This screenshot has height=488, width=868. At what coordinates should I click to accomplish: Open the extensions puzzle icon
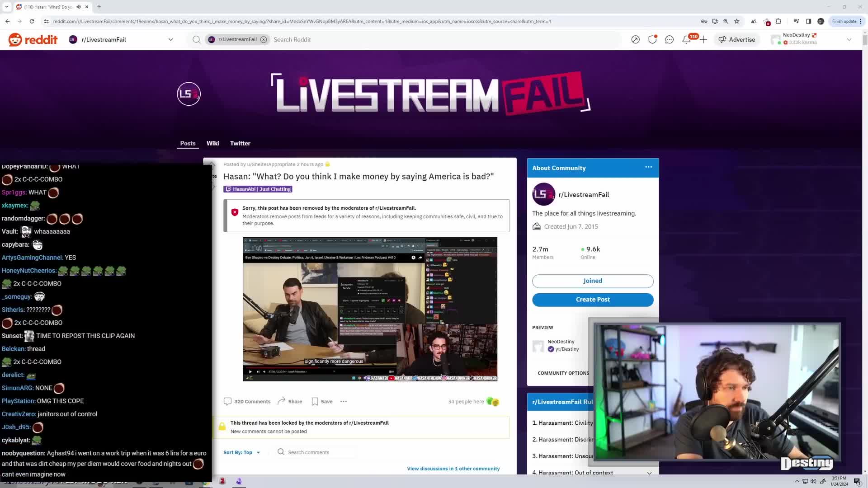[778, 21]
